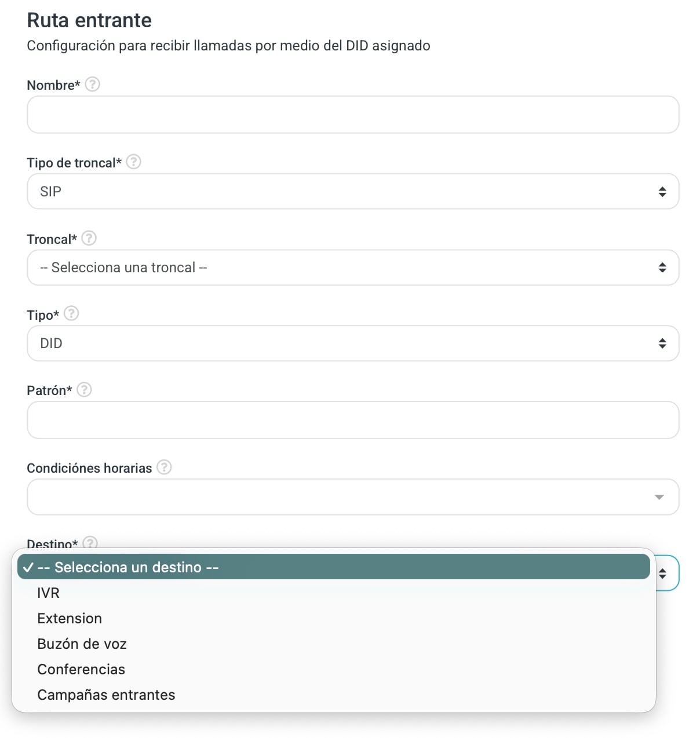
Task: Show help for the Patrón field
Action: pyautogui.click(x=84, y=390)
